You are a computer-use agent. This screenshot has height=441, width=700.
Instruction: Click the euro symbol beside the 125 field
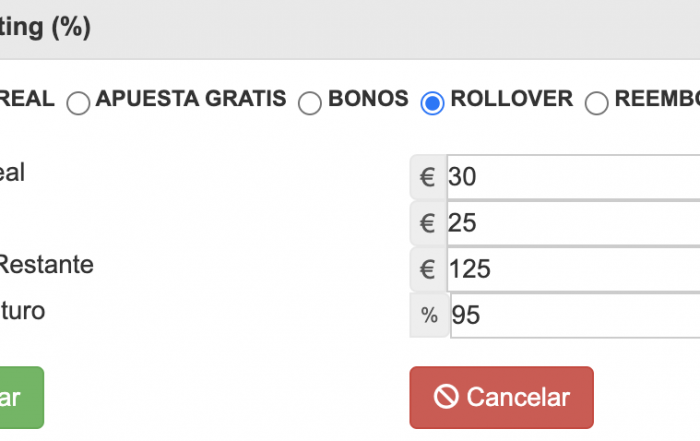428,270
